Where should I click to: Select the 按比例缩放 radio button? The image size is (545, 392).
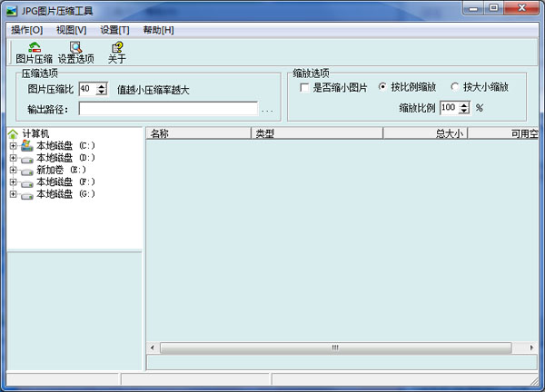382,87
